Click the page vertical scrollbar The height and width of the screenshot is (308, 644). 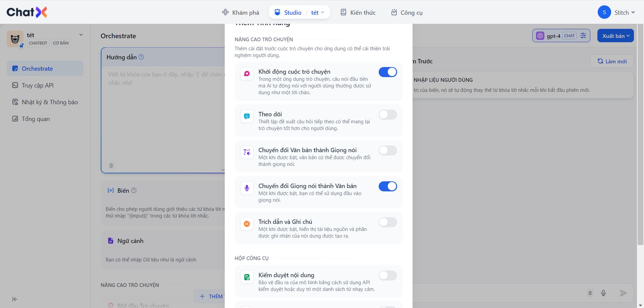(640, 134)
